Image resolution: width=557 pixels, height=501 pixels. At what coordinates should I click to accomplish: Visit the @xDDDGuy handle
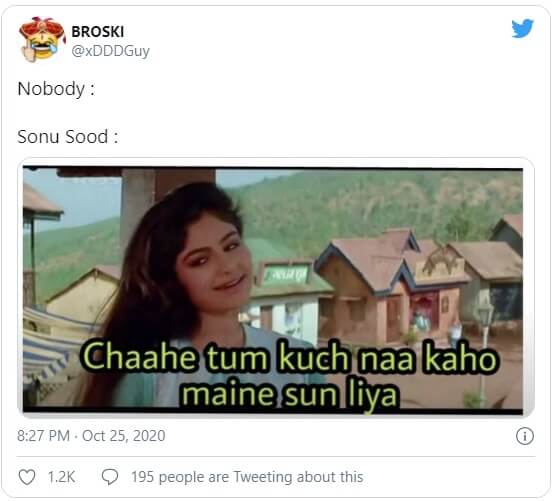click(x=110, y=51)
